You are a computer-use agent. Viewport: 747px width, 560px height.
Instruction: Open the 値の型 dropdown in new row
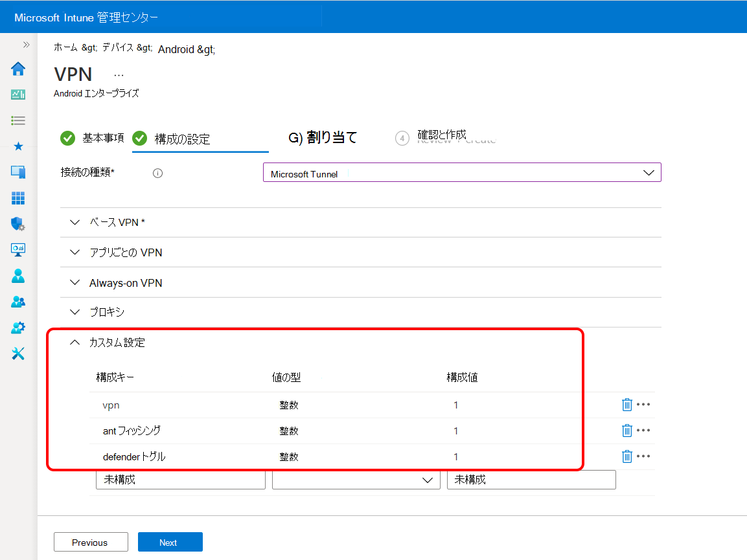point(356,480)
